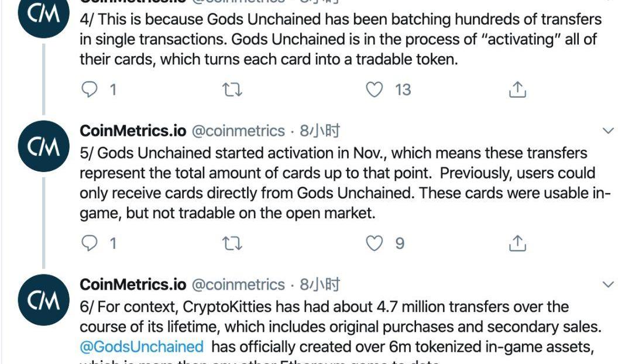The image size is (632, 364).
Task: Retweet the 4/ Gods Unchained batching tweet
Action: [232, 90]
